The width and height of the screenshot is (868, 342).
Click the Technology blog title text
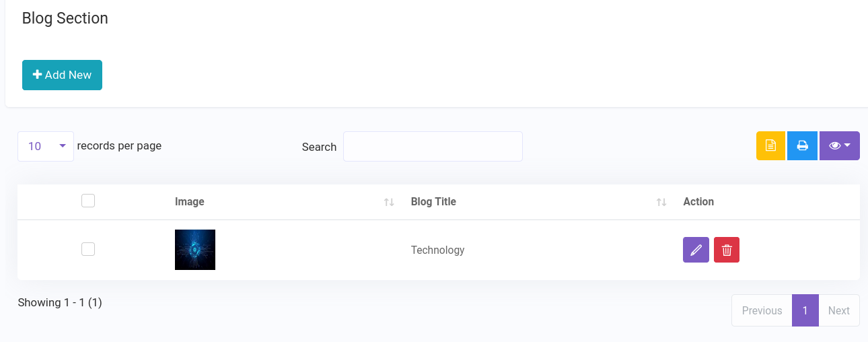pyautogui.click(x=438, y=250)
